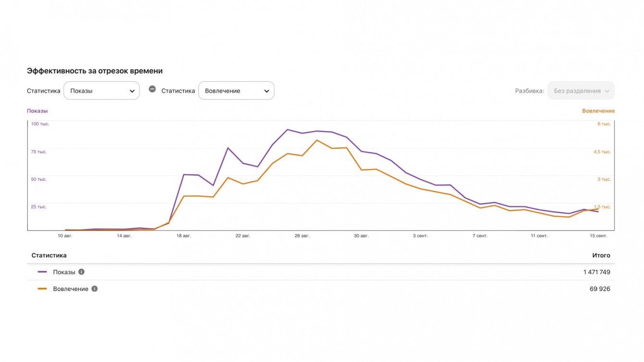Image resolution: width=644 pixels, height=362 pixels.
Task: Click chevron arrow in Показы dropdown
Action: pyautogui.click(x=132, y=91)
